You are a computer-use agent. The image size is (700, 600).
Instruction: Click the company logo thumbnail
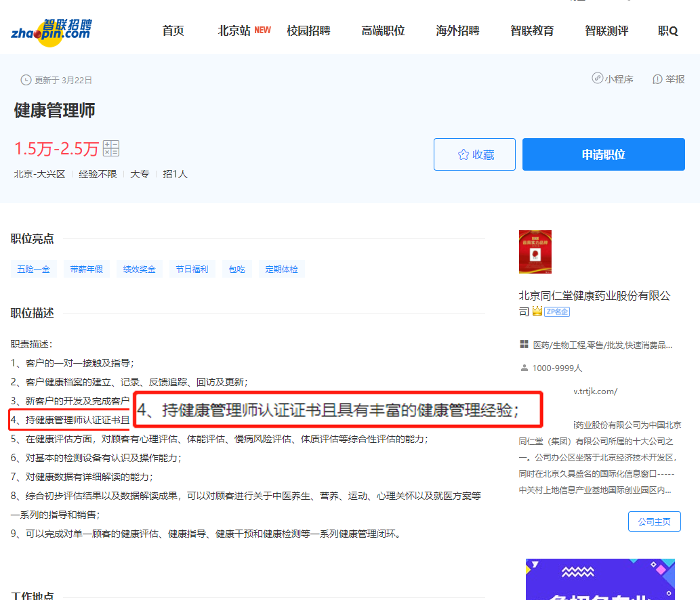pos(535,252)
